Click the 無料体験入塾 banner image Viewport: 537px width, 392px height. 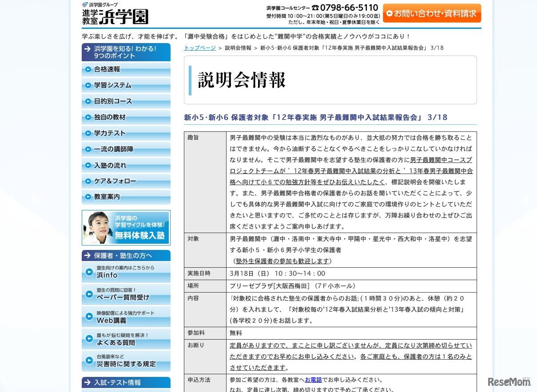[126, 228]
